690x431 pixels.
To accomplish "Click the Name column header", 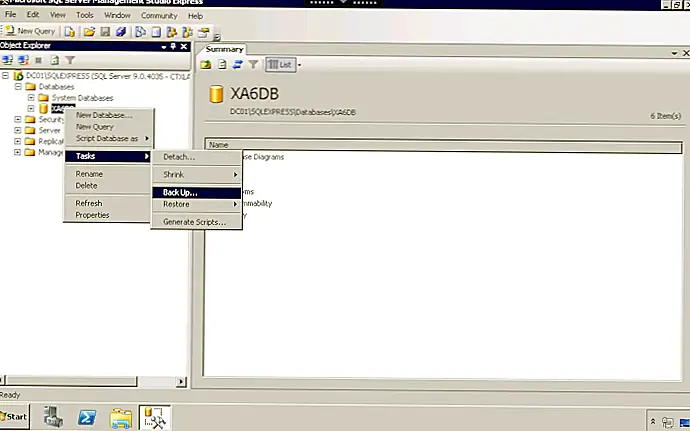I will tap(444, 145).
